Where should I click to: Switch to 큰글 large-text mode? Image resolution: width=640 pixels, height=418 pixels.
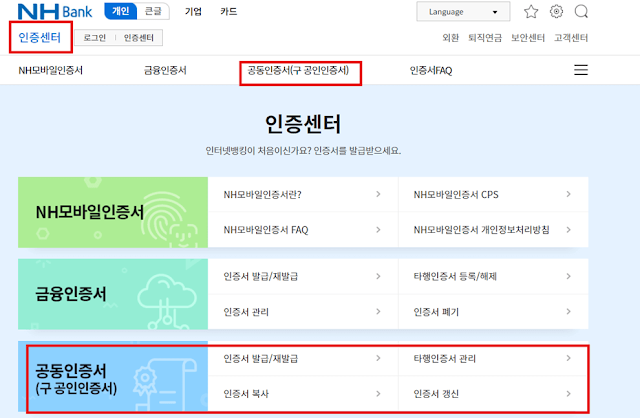(153, 11)
